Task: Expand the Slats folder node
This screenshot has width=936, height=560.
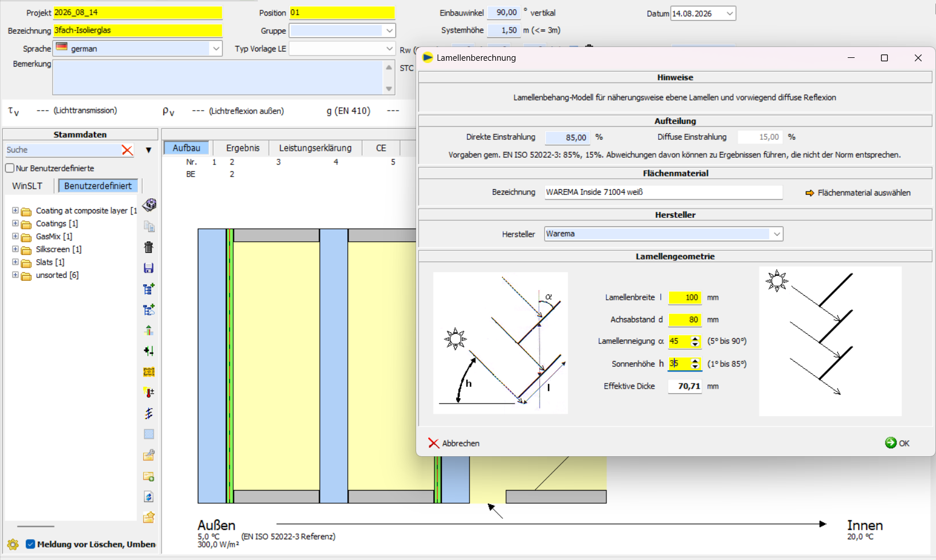Action: pyautogui.click(x=15, y=261)
